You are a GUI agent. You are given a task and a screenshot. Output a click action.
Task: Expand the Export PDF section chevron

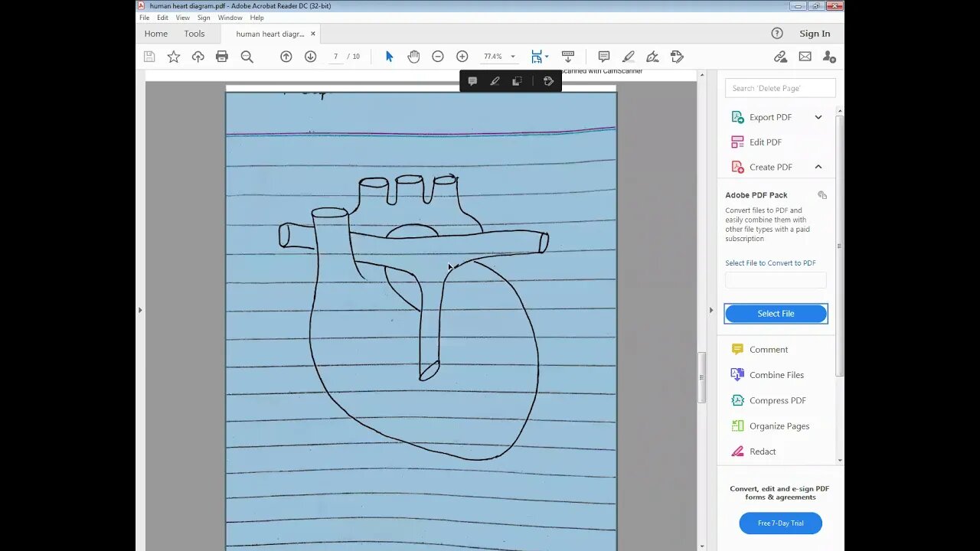point(818,117)
